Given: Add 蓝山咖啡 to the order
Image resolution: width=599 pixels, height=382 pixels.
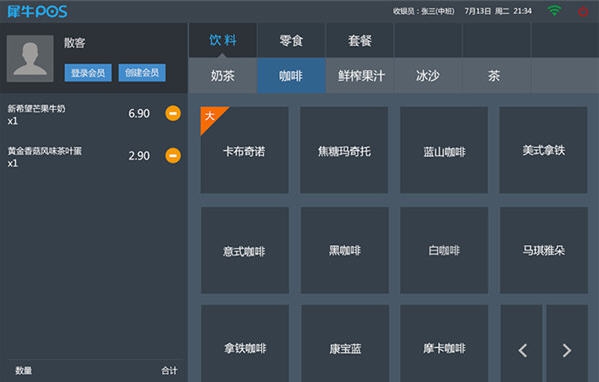Looking at the screenshot, I should pyautogui.click(x=444, y=150).
